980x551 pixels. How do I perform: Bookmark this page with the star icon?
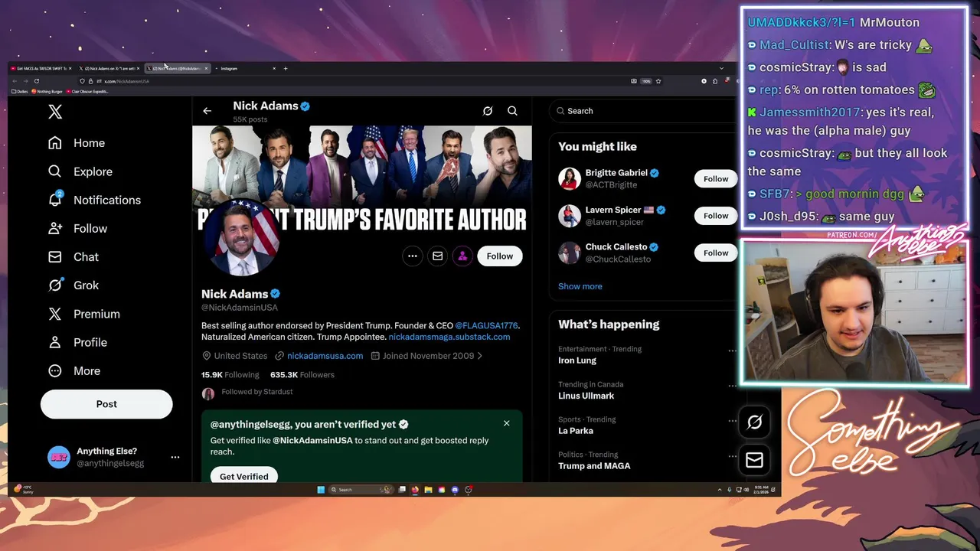coord(658,81)
